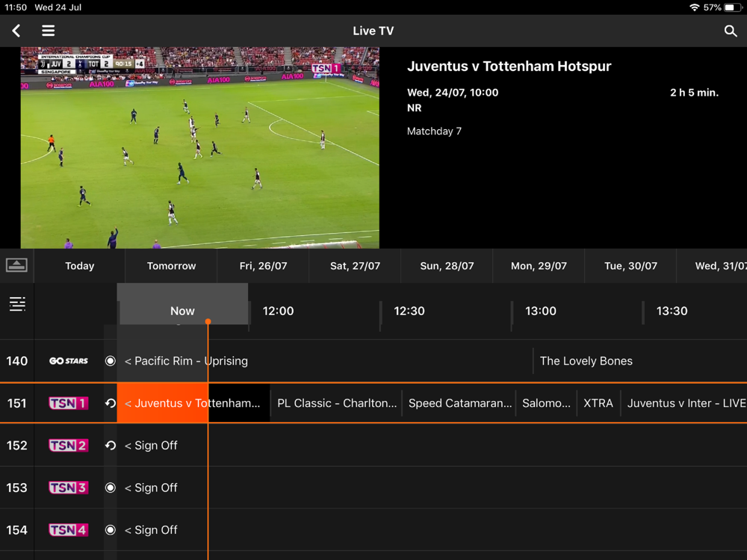
Task: Open Speed Catamaran programme
Action: coord(459,403)
